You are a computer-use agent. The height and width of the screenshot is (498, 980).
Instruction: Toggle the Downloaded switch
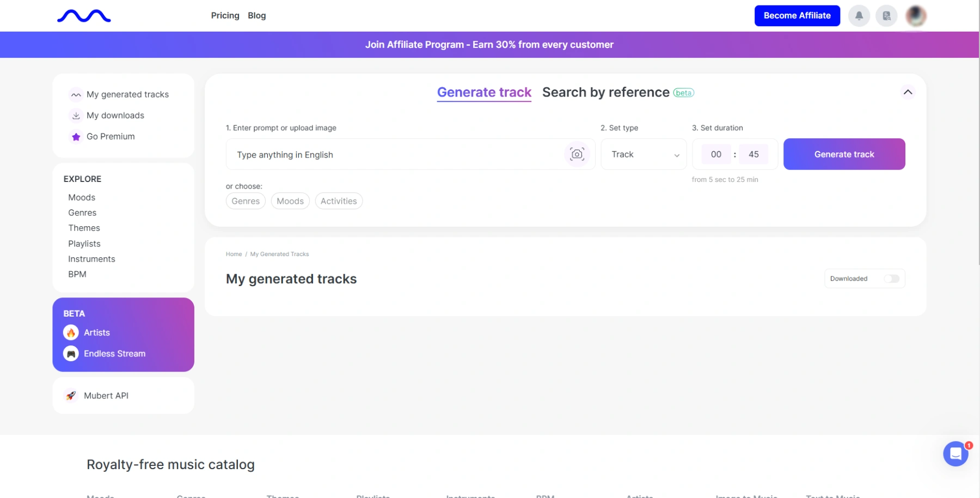[x=891, y=278]
